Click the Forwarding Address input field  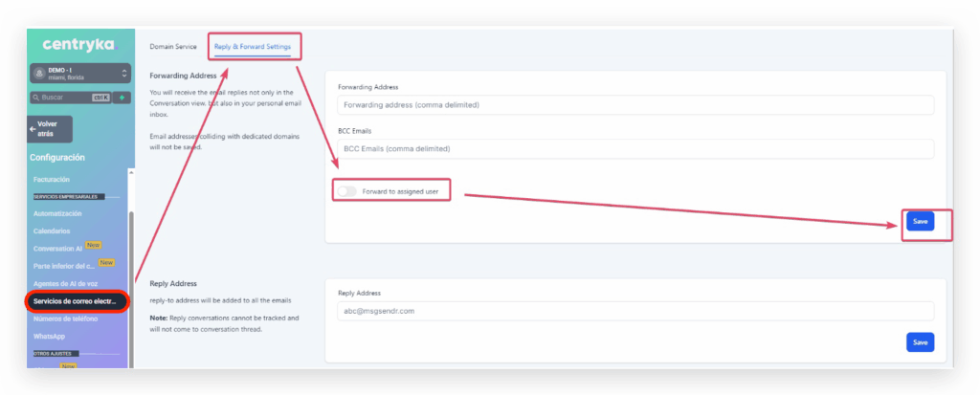click(x=635, y=105)
